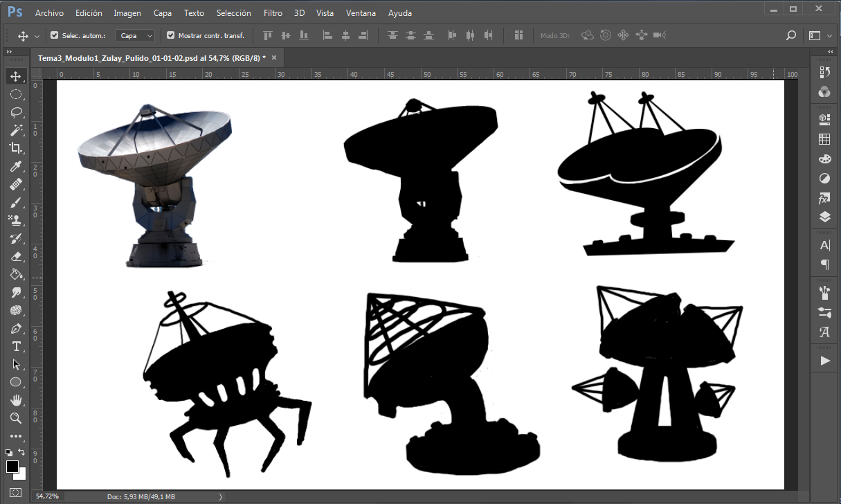Close the Tema3_Modulo1_Zulay_Pulido document tab
Viewport: 841px width, 504px height.
pos(274,58)
